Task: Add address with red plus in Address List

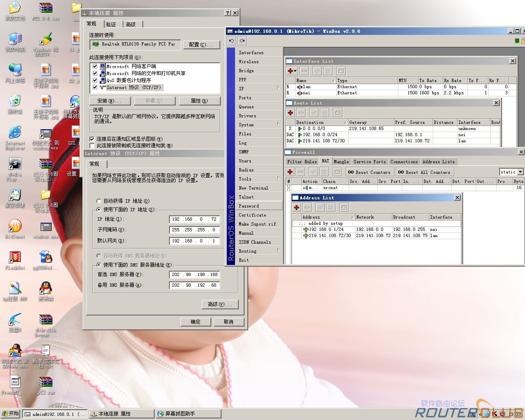Action: point(297,208)
